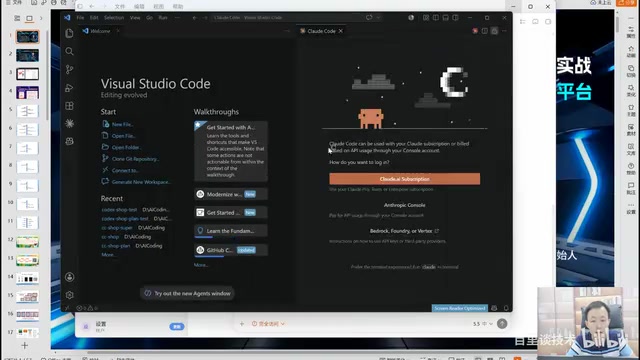Open the Search view in the activity bar

pos(69,51)
